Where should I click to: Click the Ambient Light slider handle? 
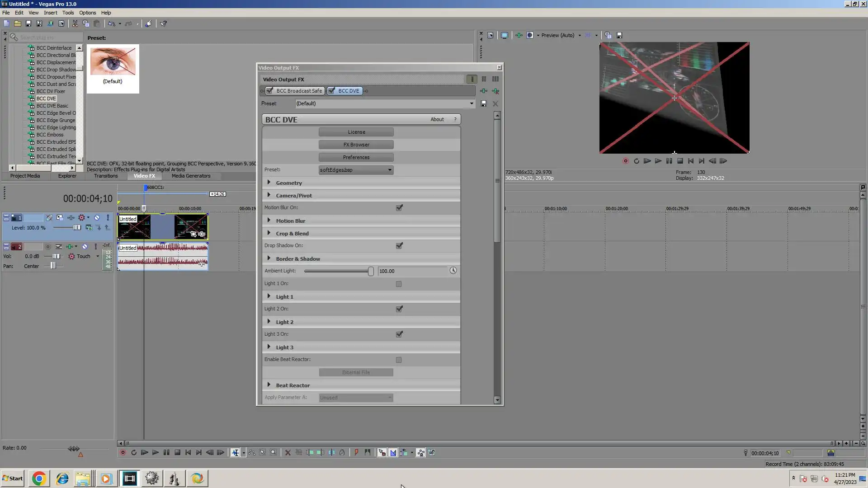(371, 271)
